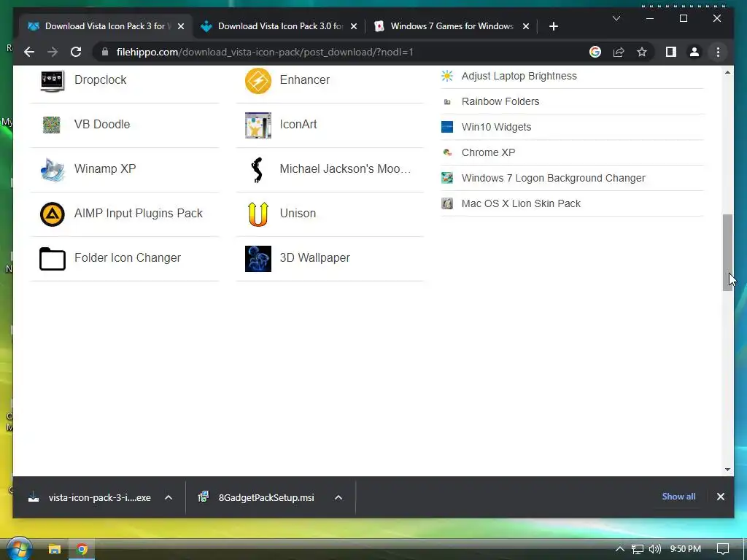Click the scrollbar down arrow
747x560 pixels.
point(727,470)
